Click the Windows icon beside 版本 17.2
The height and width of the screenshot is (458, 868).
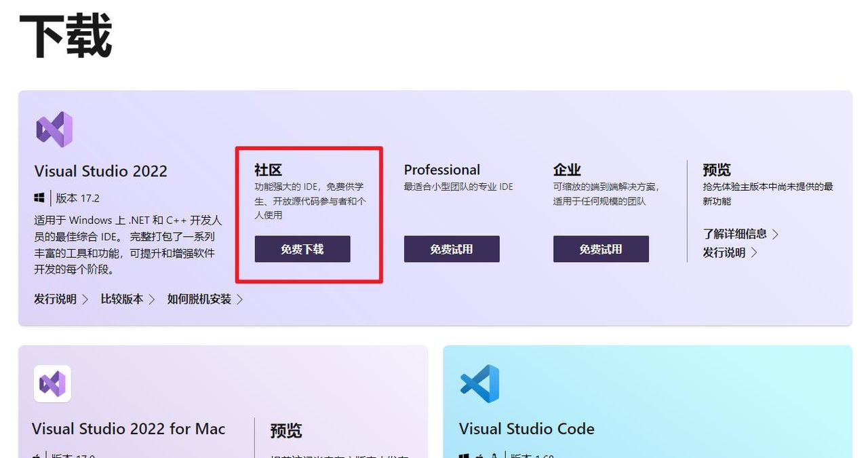coord(39,198)
